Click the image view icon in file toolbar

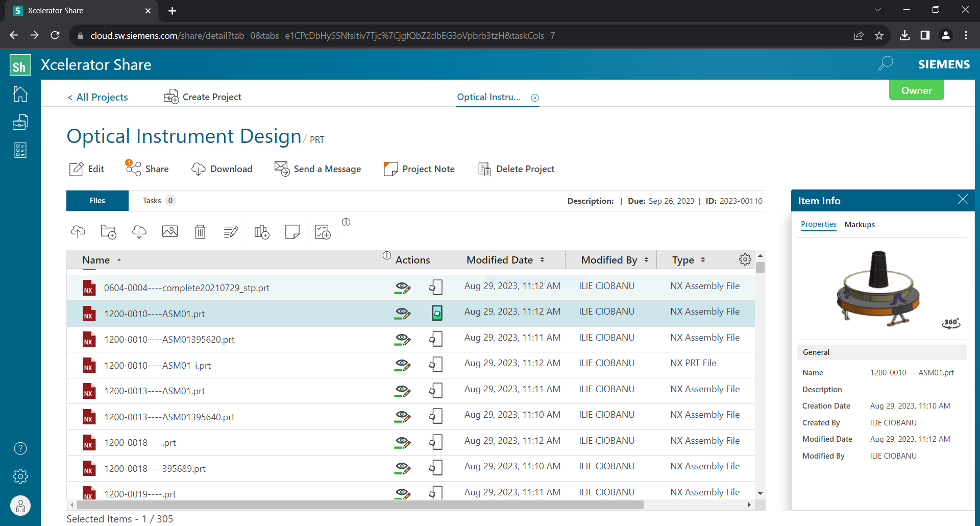tap(170, 232)
